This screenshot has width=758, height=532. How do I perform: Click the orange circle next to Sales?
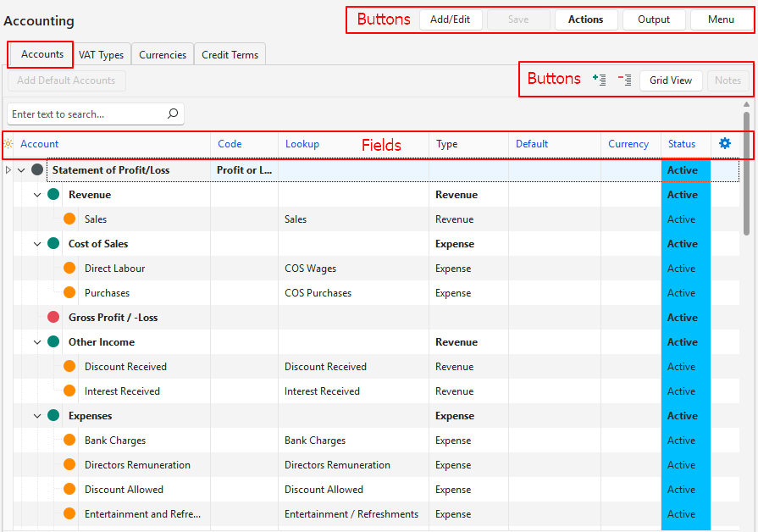pyautogui.click(x=69, y=219)
